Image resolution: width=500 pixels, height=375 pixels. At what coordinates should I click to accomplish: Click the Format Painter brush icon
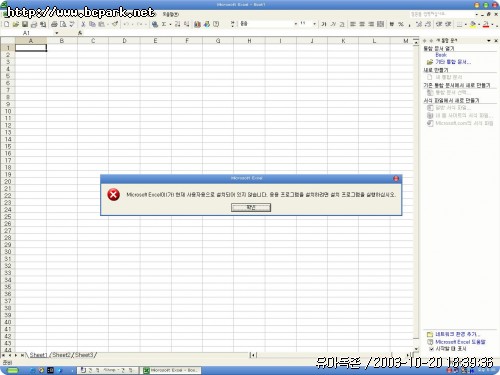click(115, 24)
